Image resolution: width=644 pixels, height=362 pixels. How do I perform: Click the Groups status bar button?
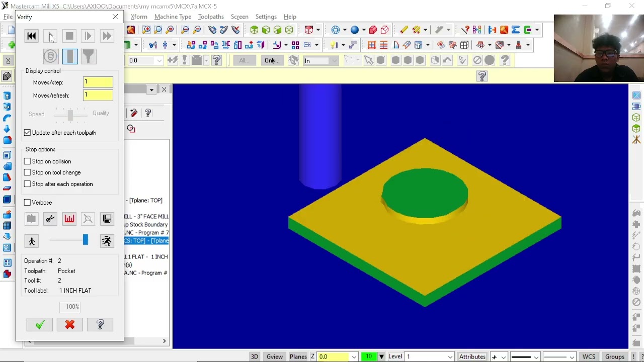[615, 356]
